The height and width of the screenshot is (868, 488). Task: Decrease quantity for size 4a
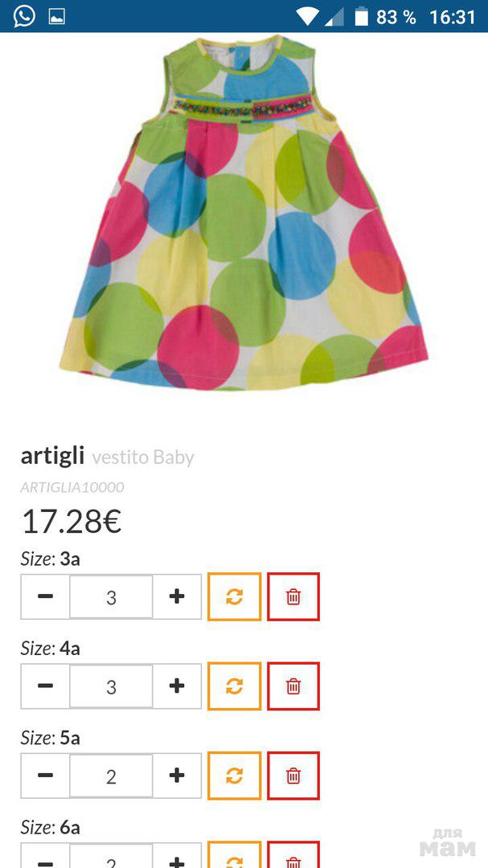pos(45,686)
